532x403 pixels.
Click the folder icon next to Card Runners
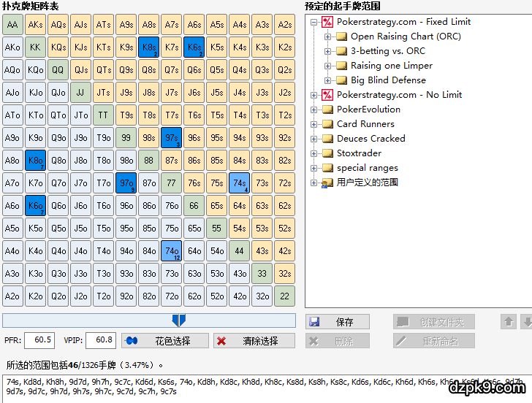[x=327, y=124]
